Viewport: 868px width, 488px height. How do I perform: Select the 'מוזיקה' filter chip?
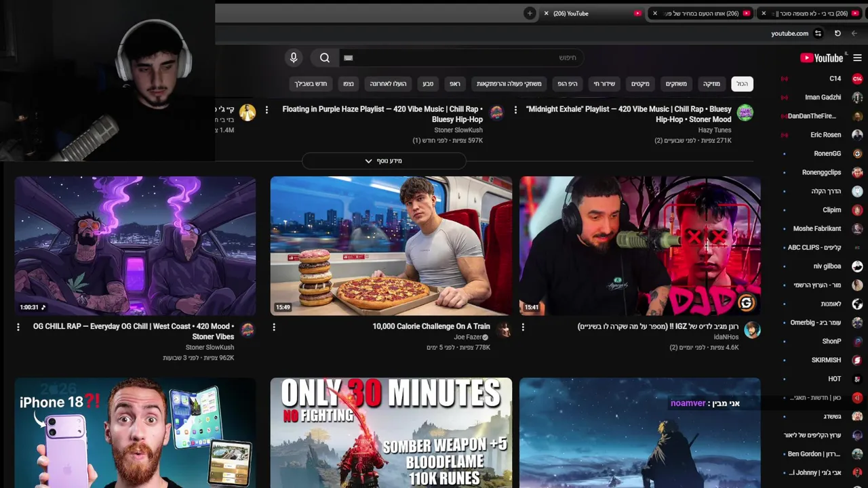coord(711,83)
